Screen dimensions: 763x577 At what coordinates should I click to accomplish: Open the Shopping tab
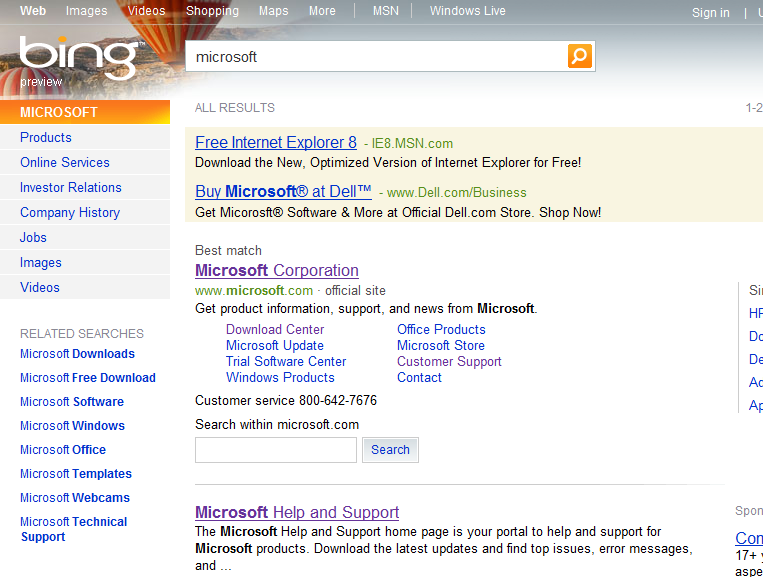click(x=212, y=11)
